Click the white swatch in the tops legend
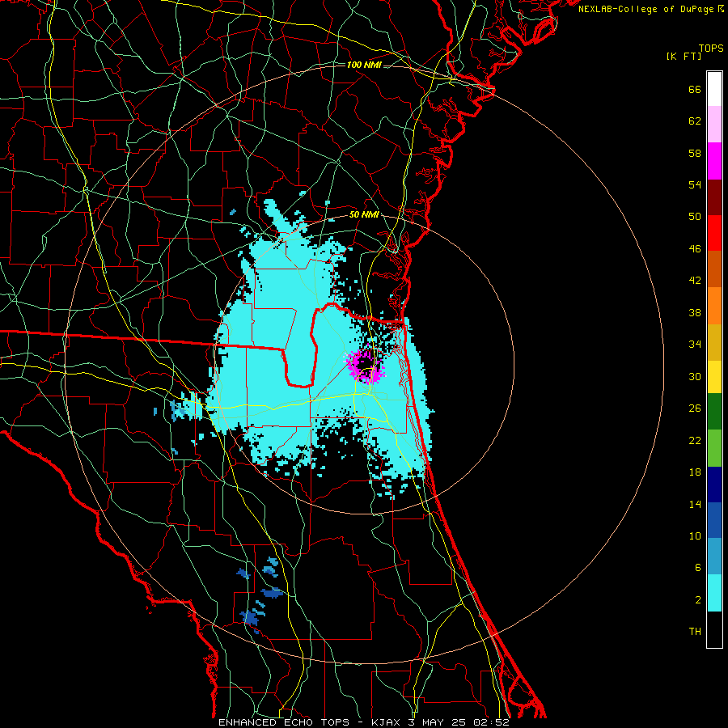This screenshot has width=728, height=728. coord(714,89)
